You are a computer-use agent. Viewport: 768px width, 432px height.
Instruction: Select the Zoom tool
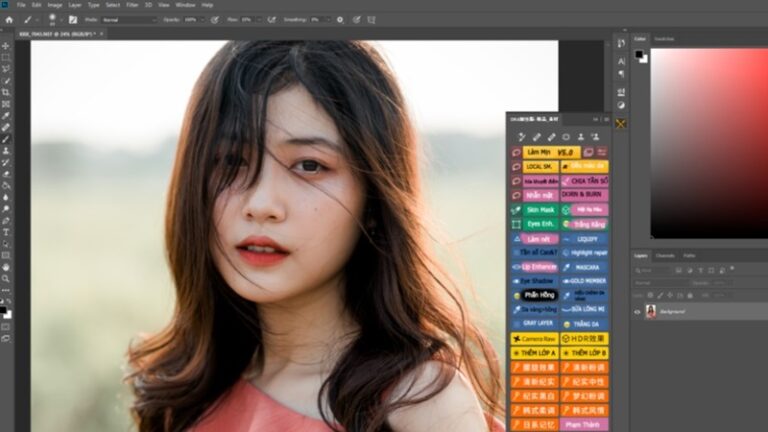6,278
